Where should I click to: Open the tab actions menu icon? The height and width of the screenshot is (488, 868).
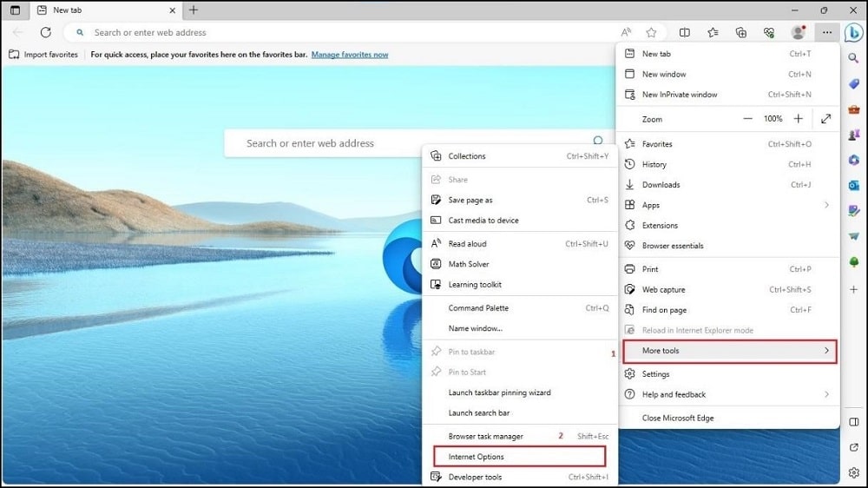pos(15,10)
